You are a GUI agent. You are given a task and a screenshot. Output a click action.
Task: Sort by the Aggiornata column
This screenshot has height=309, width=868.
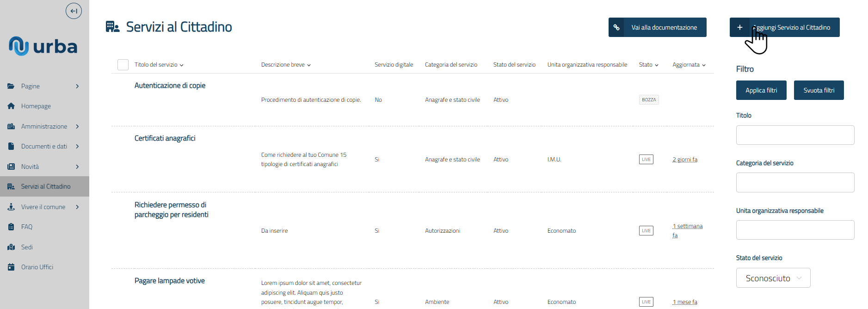point(689,65)
